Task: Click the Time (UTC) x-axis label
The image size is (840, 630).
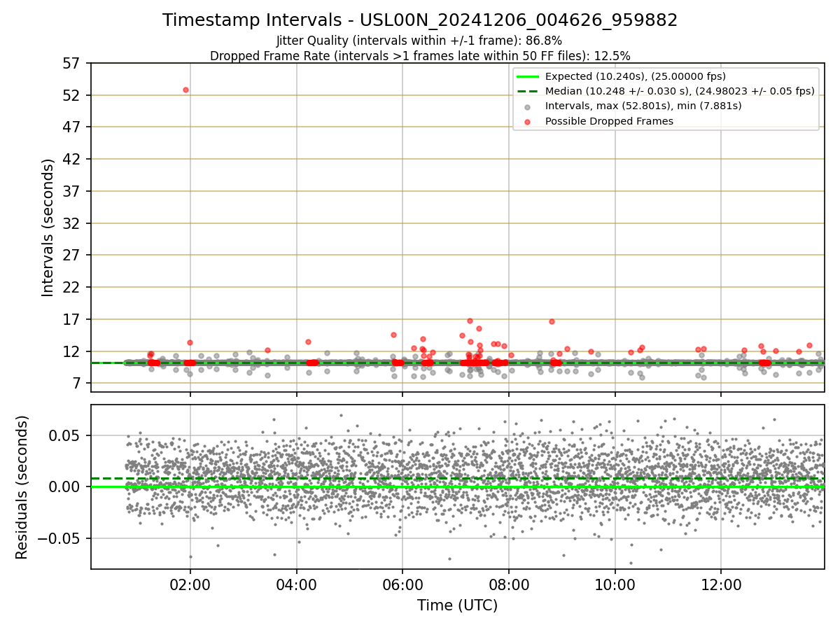Action: pos(457,605)
